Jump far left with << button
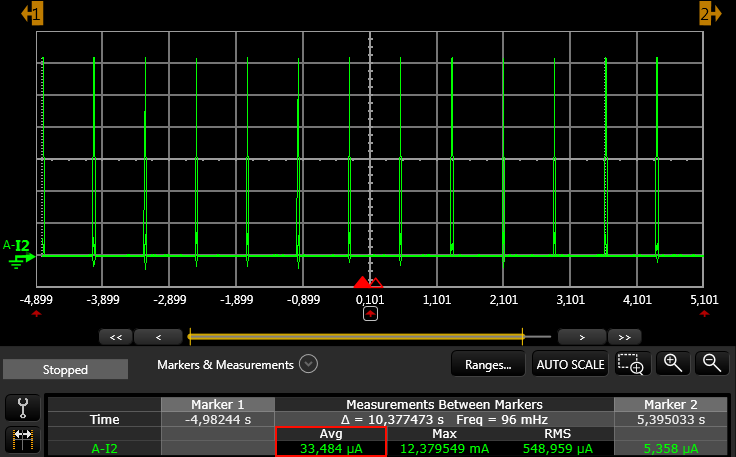This screenshot has width=736, height=457. [x=116, y=337]
